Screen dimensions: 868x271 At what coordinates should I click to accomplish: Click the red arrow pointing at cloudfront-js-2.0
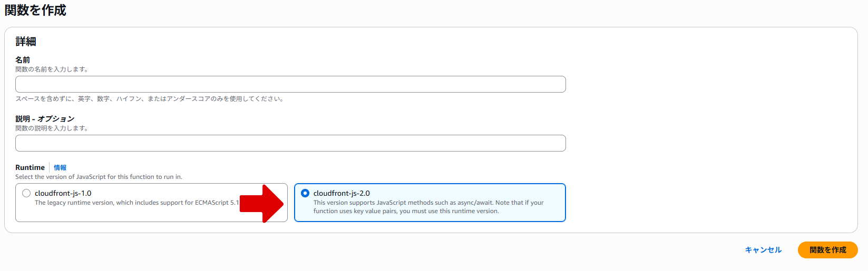[x=263, y=203]
